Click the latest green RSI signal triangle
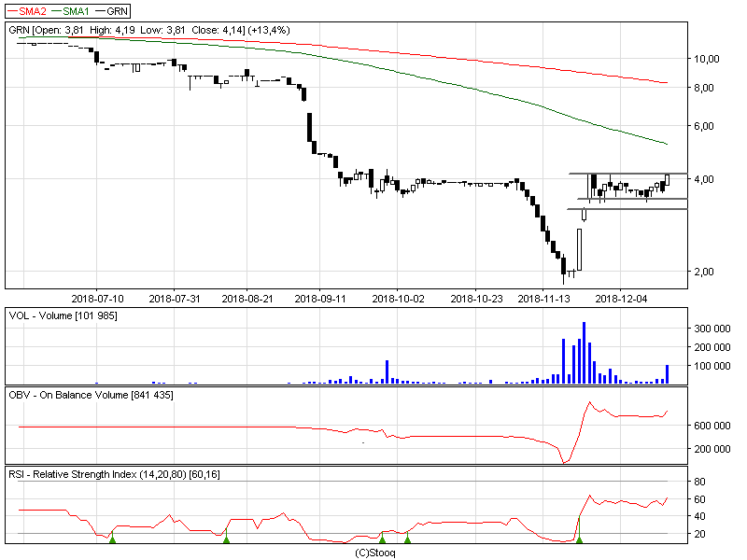The width and height of the screenshot is (747, 560). coord(579,539)
